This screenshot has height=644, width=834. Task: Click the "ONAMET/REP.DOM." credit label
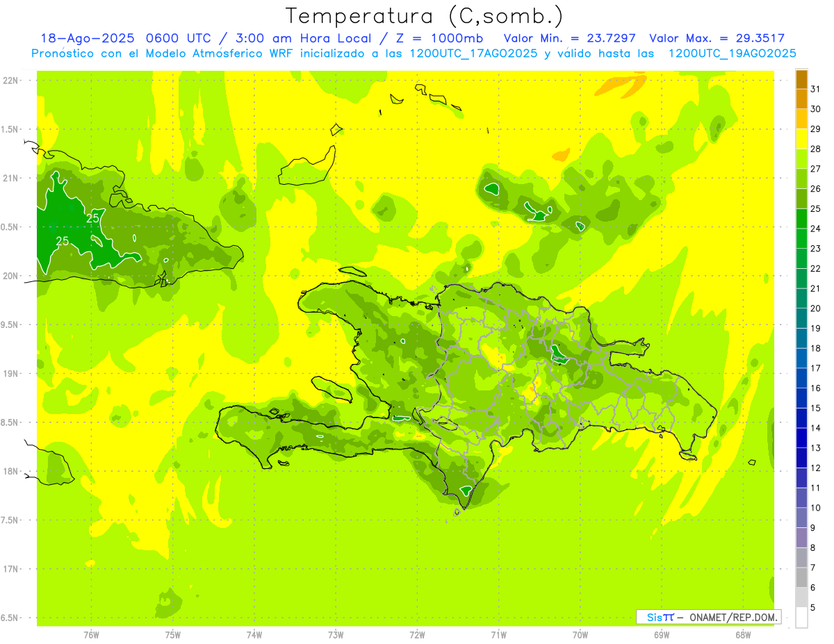point(733,617)
